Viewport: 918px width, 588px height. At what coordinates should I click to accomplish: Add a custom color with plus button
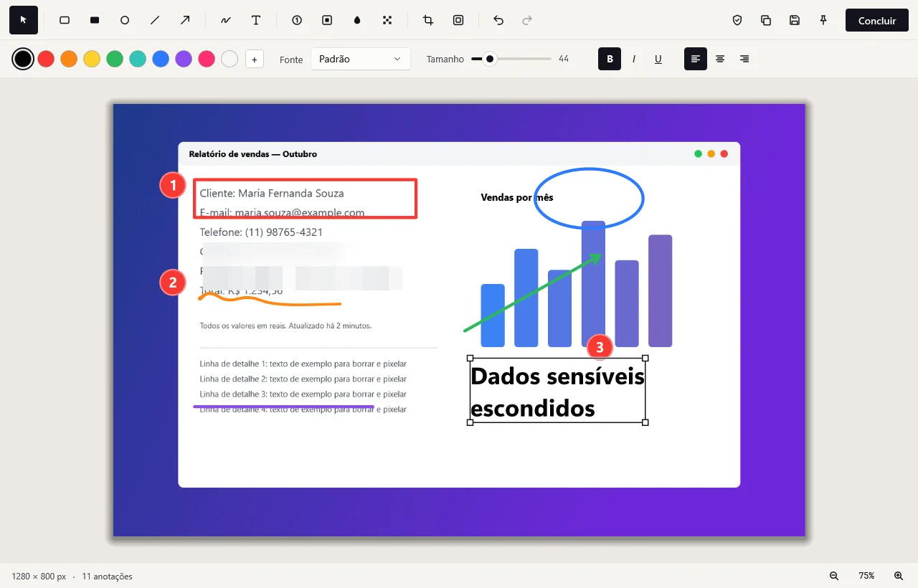coord(255,59)
